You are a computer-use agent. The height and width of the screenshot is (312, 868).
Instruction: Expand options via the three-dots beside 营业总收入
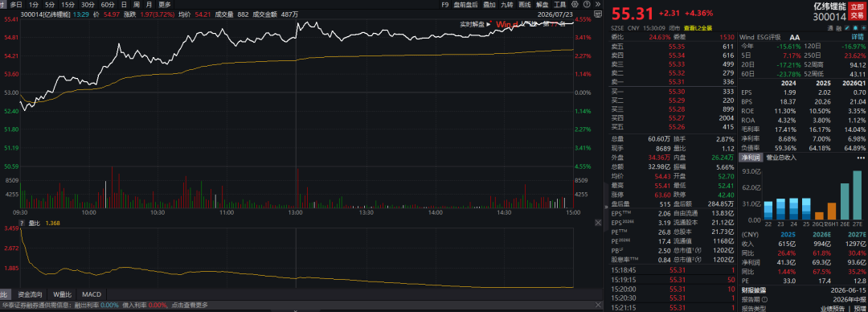point(861,158)
